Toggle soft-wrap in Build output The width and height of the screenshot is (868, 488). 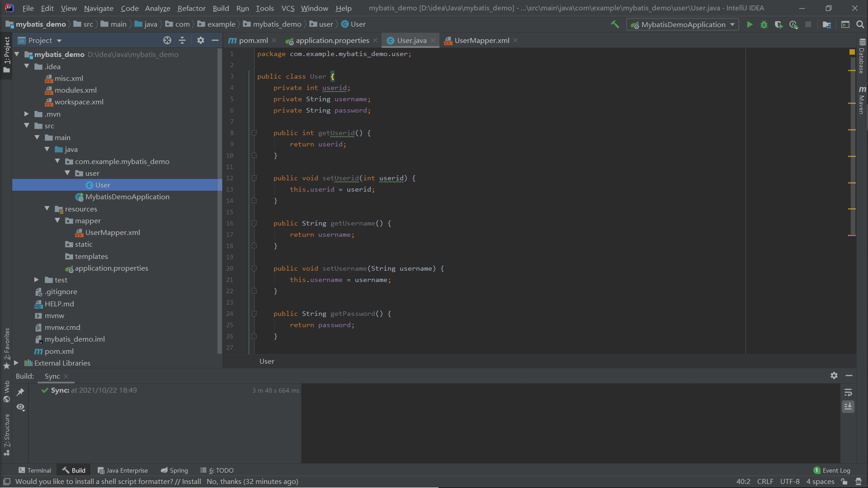pyautogui.click(x=848, y=392)
